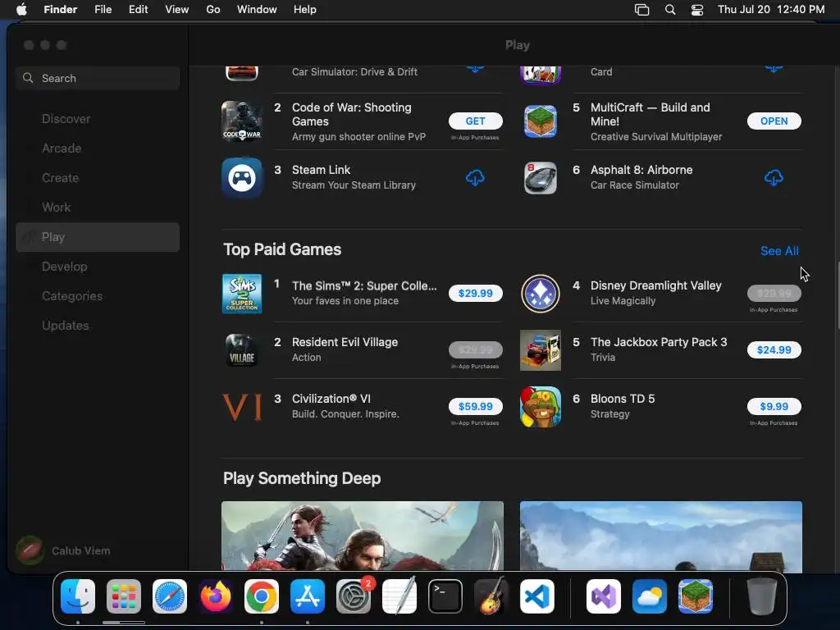Screen dimensions: 840x630
Task: Click the Disney Dreamlight Valley title
Action: point(655,285)
